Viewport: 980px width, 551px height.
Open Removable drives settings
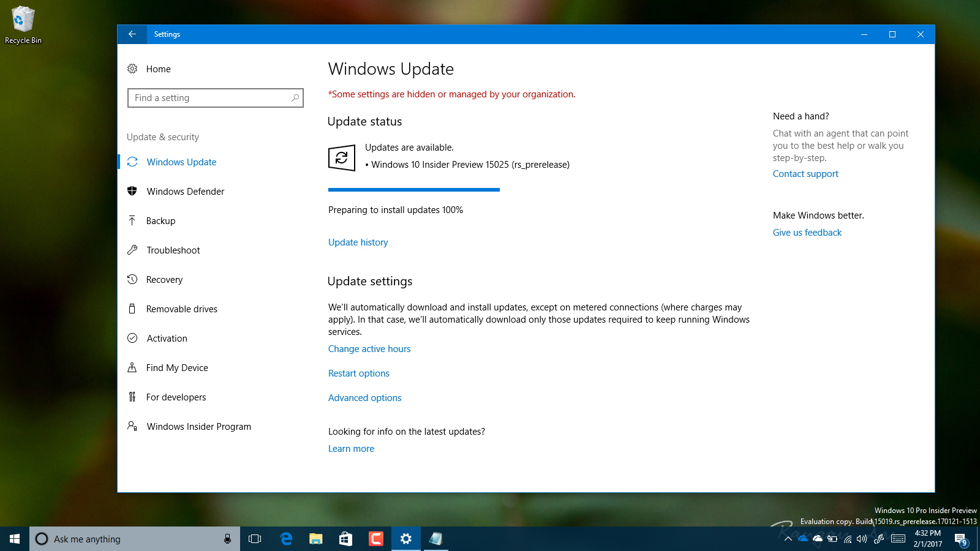(x=181, y=309)
